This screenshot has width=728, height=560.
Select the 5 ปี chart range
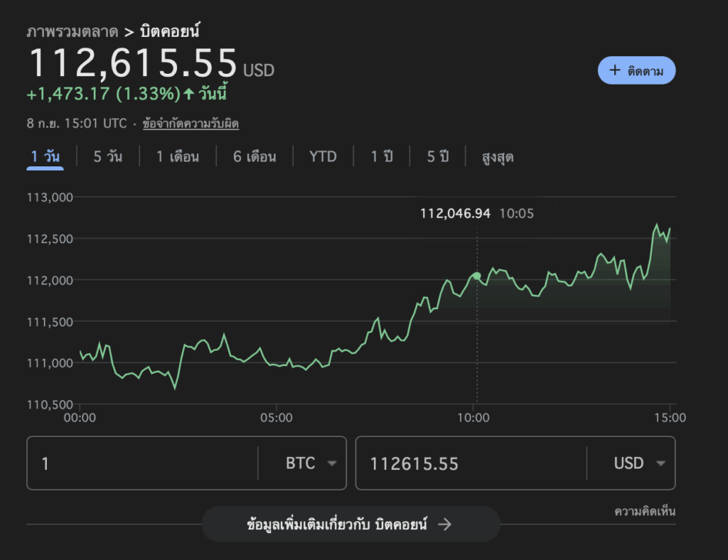[438, 156]
